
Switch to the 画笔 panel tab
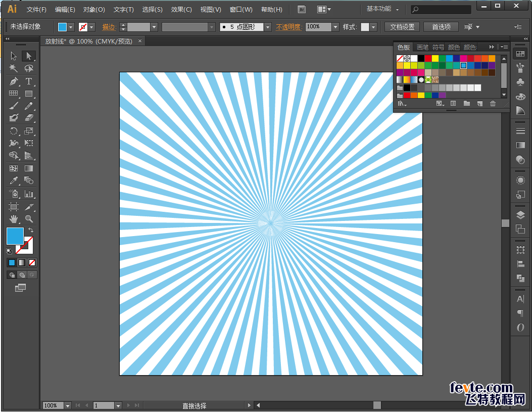(422, 47)
